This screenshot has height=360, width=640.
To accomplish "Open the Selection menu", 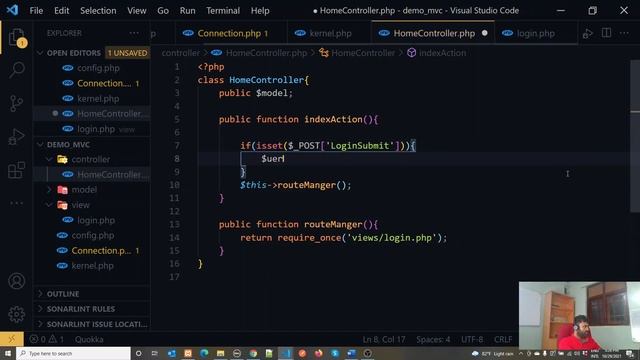I will click(98, 11).
